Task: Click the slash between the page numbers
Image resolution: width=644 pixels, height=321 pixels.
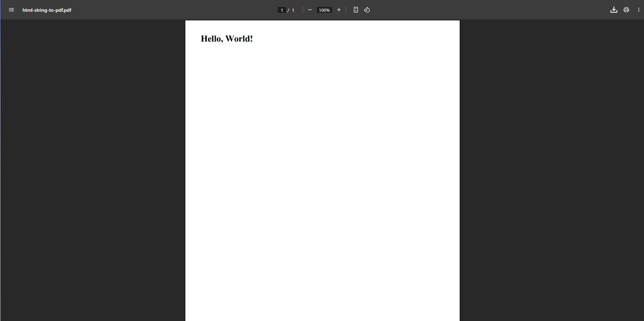Action: click(288, 10)
